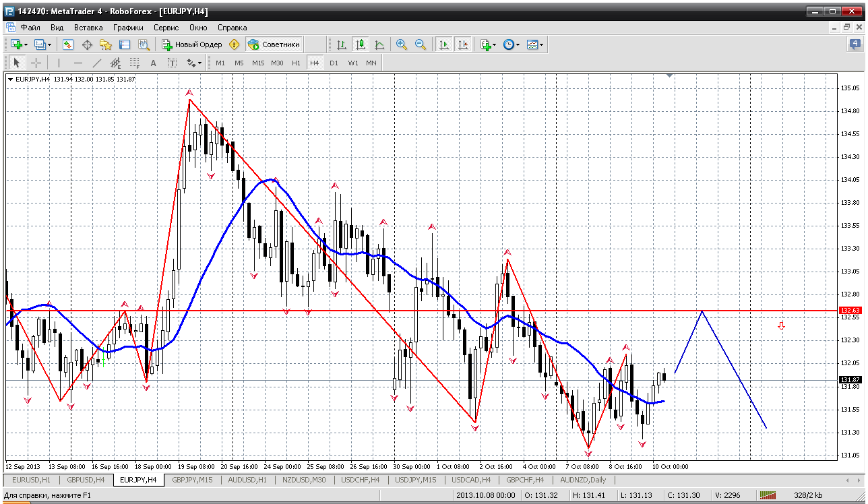Click the Новый Ордер button
The image size is (868, 504).
(193, 44)
